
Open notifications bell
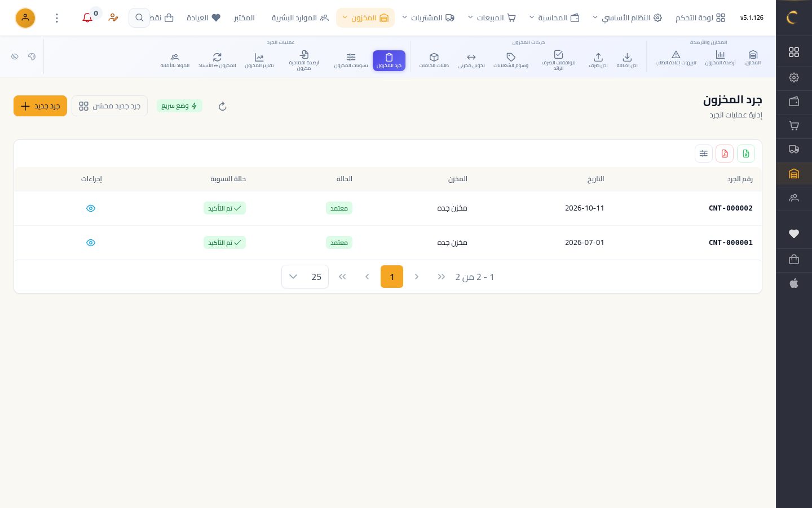[87, 18]
